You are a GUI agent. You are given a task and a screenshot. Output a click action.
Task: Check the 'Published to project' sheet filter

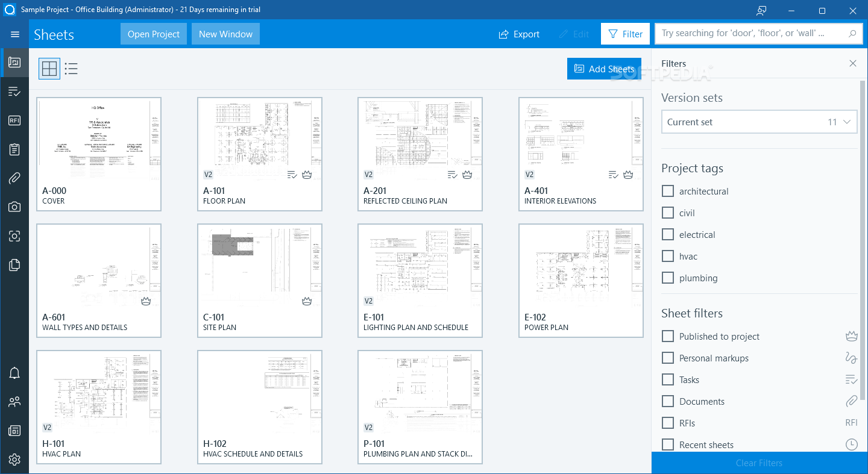(667, 336)
